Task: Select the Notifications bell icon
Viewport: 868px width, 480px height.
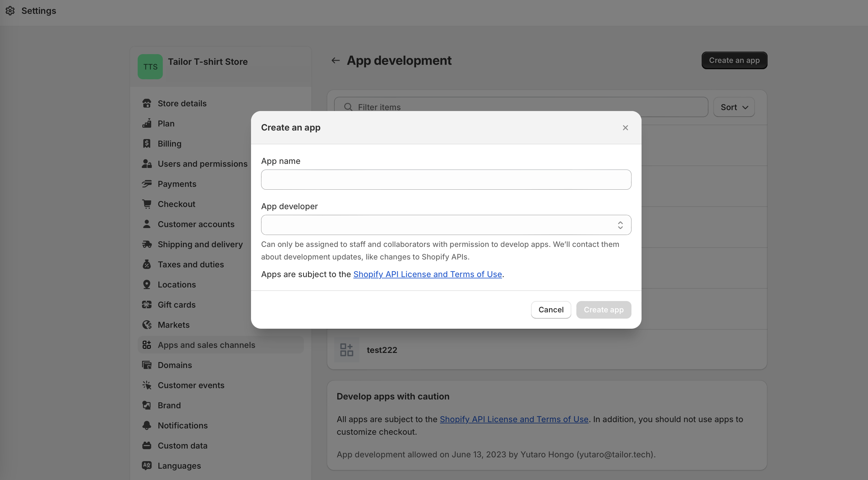Action: (147, 426)
